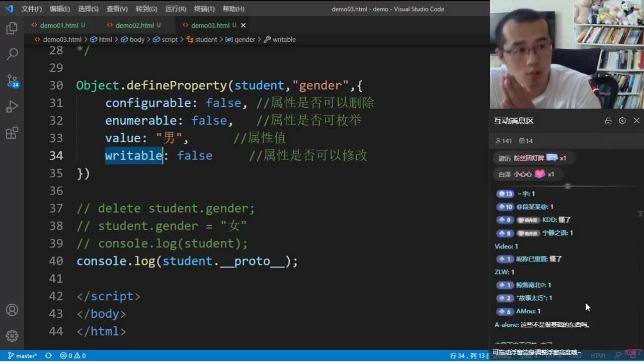Open the Accounts icon in activity bar
Image resolution: width=644 pixels, height=362 pixels.
[12, 310]
